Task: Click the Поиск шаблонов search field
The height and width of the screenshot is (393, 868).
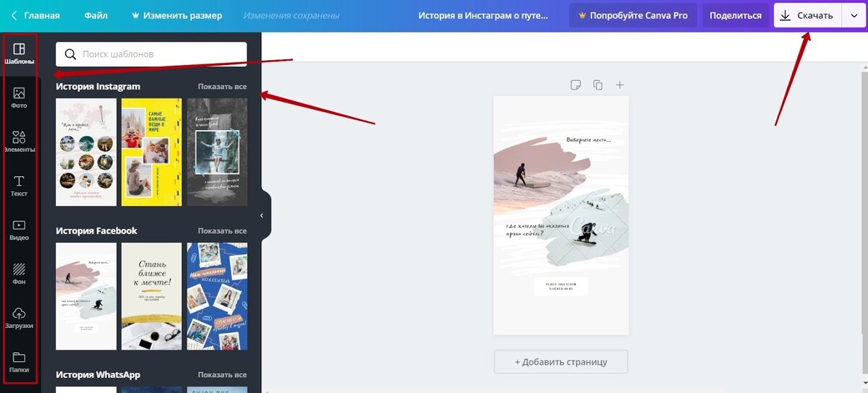Action: 151,54
